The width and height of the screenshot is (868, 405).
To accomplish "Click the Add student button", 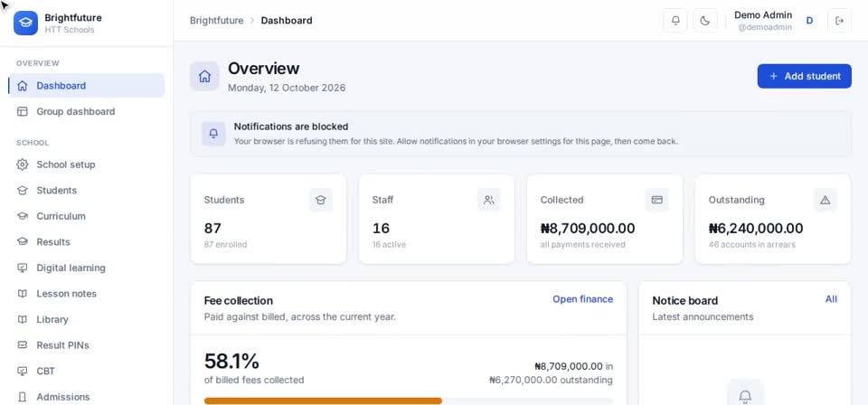I will pos(805,76).
